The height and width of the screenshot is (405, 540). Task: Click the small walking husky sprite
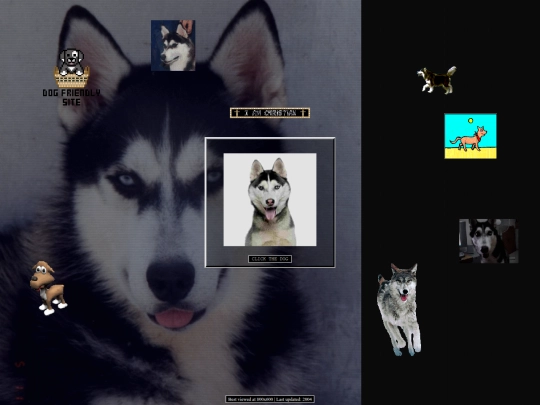tap(437, 80)
